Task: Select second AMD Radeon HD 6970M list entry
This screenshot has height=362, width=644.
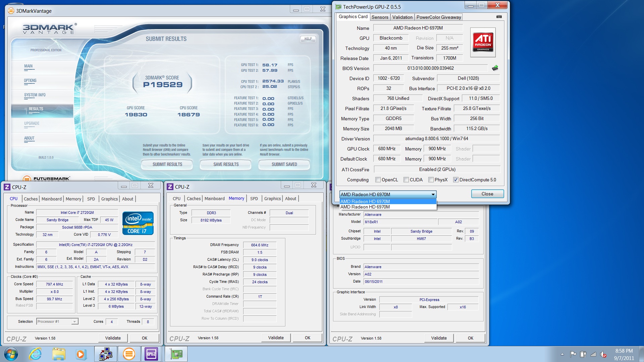Action: click(x=388, y=207)
